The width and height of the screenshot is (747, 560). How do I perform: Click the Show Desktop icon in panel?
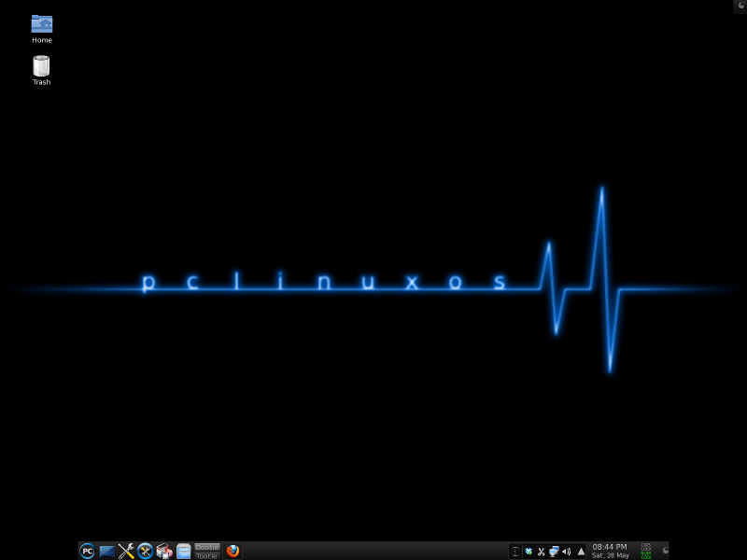coord(106,552)
